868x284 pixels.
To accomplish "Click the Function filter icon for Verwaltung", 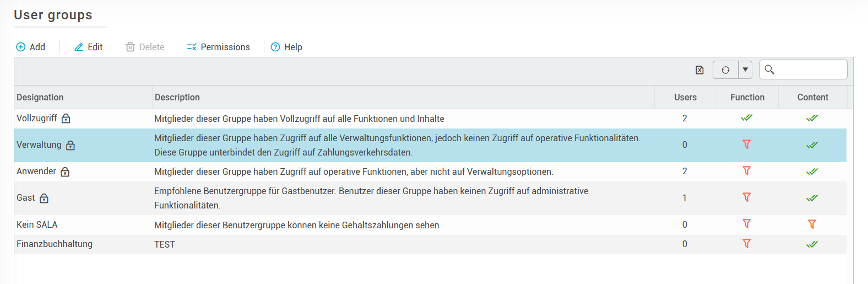I will 747,144.
